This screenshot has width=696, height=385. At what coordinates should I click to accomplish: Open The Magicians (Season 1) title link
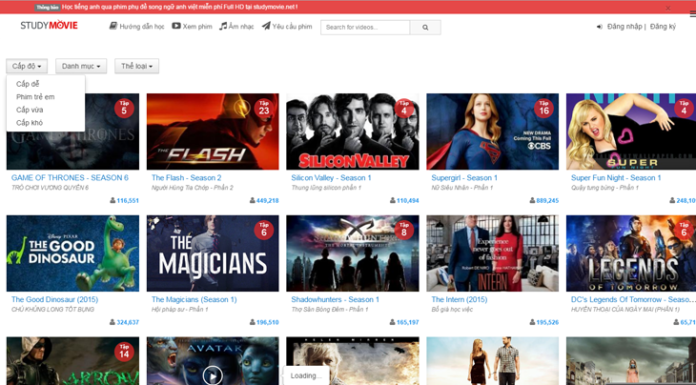point(194,299)
